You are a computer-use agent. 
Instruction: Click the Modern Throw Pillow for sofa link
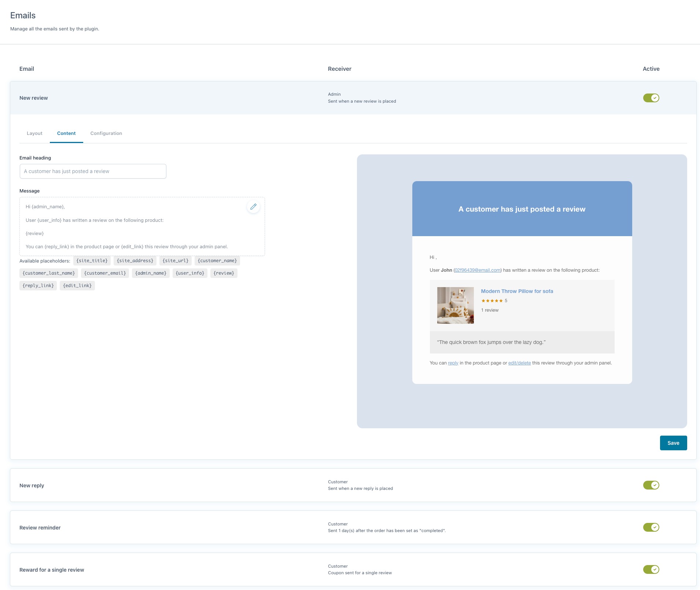pyautogui.click(x=517, y=291)
